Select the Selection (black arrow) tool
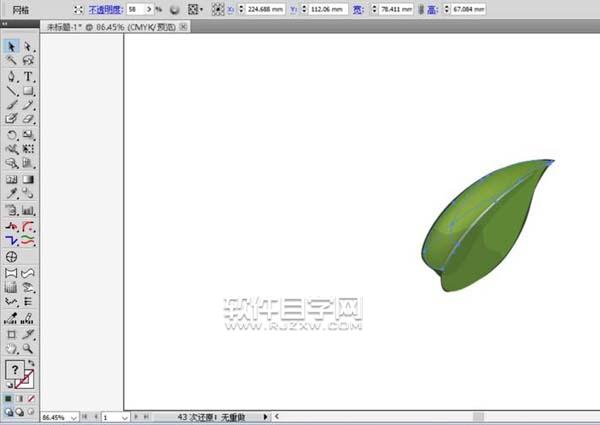This screenshot has width=600, height=425. click(11, 46)
